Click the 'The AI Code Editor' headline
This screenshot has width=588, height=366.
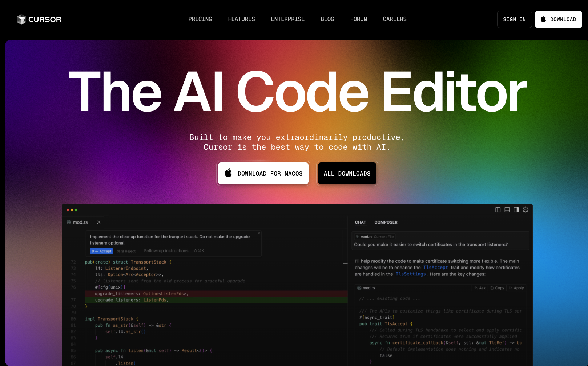tap(298, 92)
